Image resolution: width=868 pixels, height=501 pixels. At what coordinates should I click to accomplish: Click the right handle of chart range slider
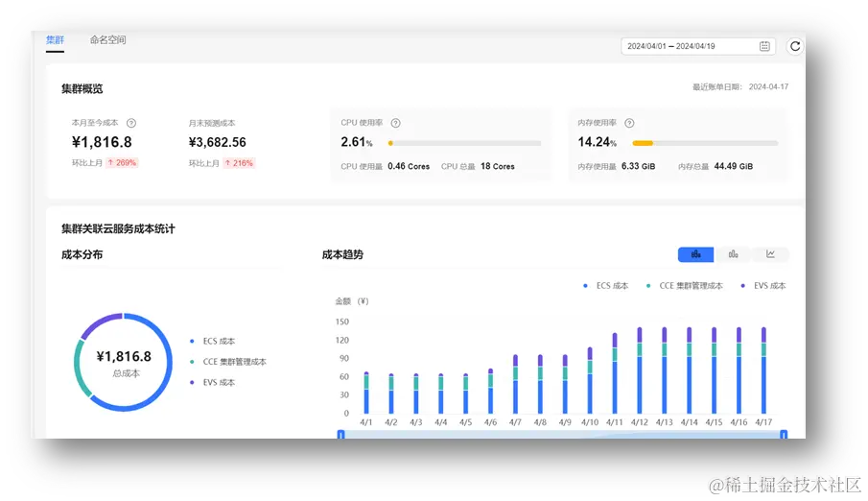click(x=784, y=435)
